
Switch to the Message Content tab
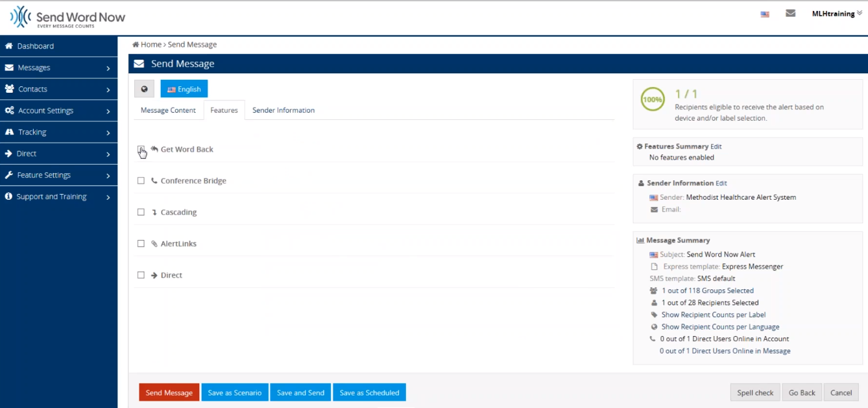168,110
